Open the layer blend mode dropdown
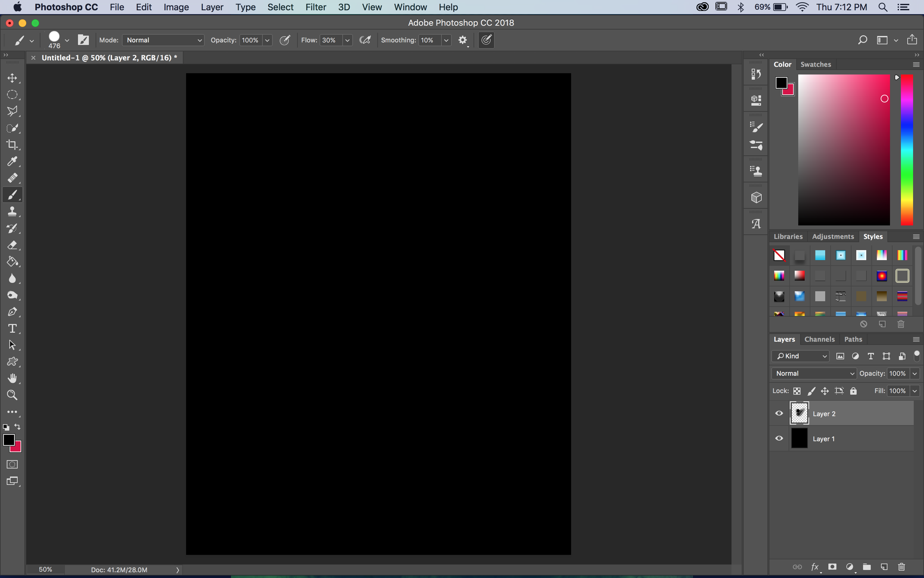 pyautogui.click(x=814, y=373)
